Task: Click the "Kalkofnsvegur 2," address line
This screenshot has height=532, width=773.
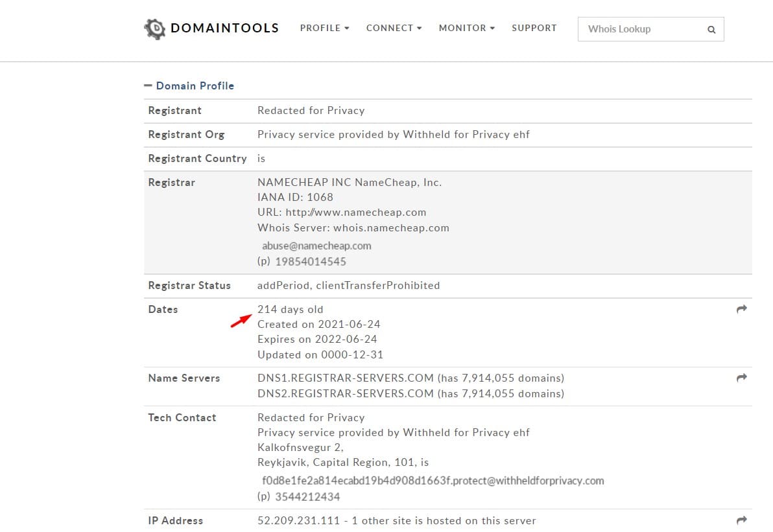Action: pyautogui.click(x=301, y=447)
